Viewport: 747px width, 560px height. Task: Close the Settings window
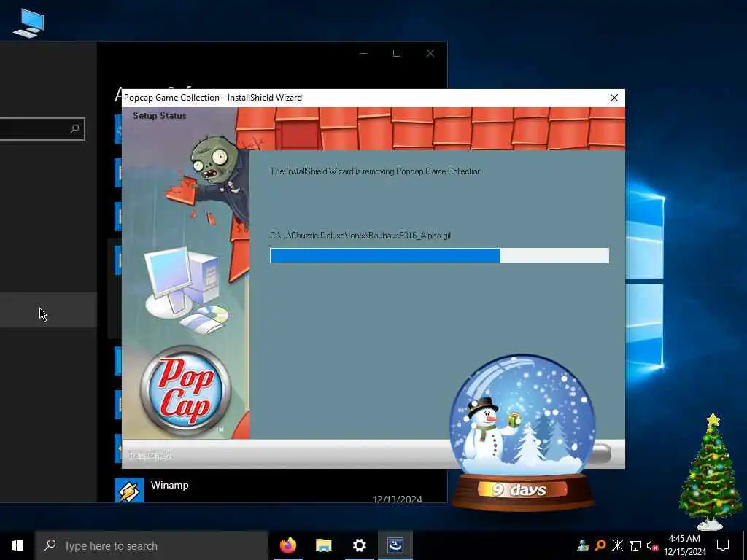430,53
